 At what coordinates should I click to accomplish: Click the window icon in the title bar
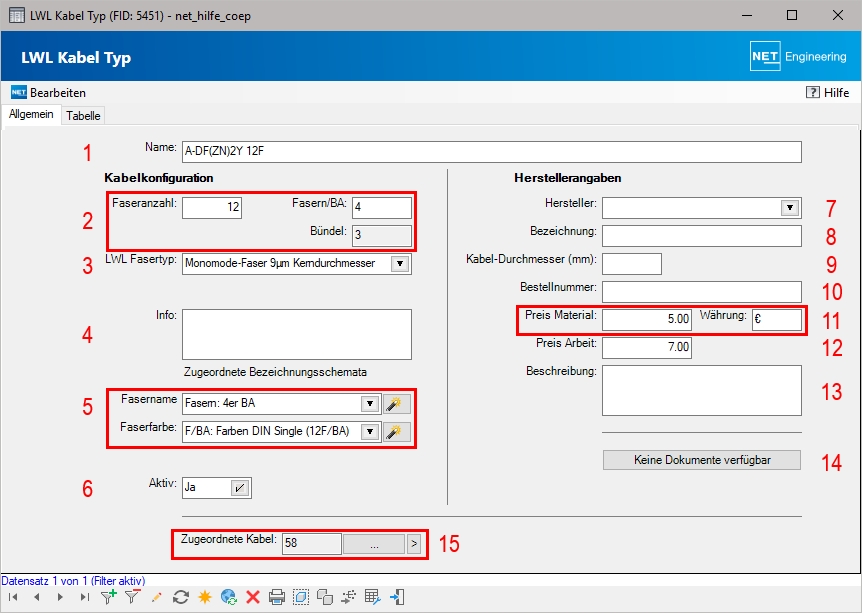(x=17, y=15)
